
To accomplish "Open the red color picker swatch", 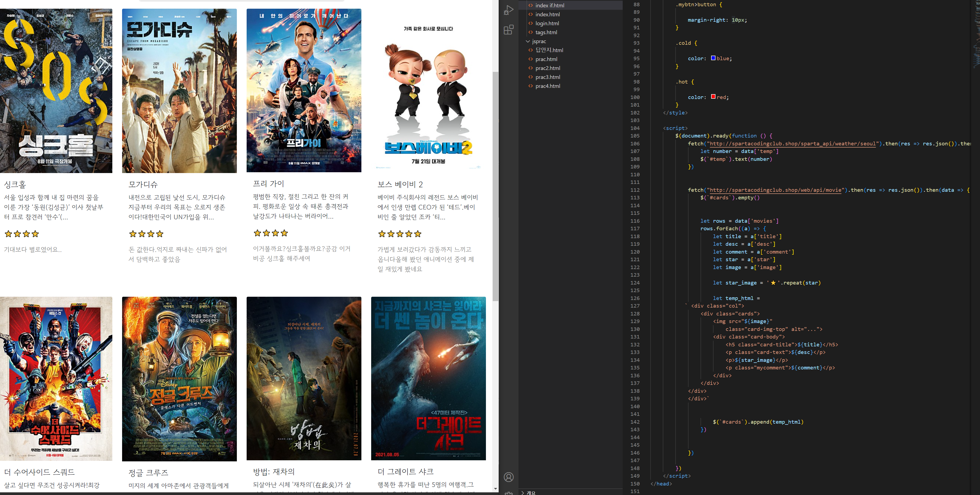I will pos(713,97).
